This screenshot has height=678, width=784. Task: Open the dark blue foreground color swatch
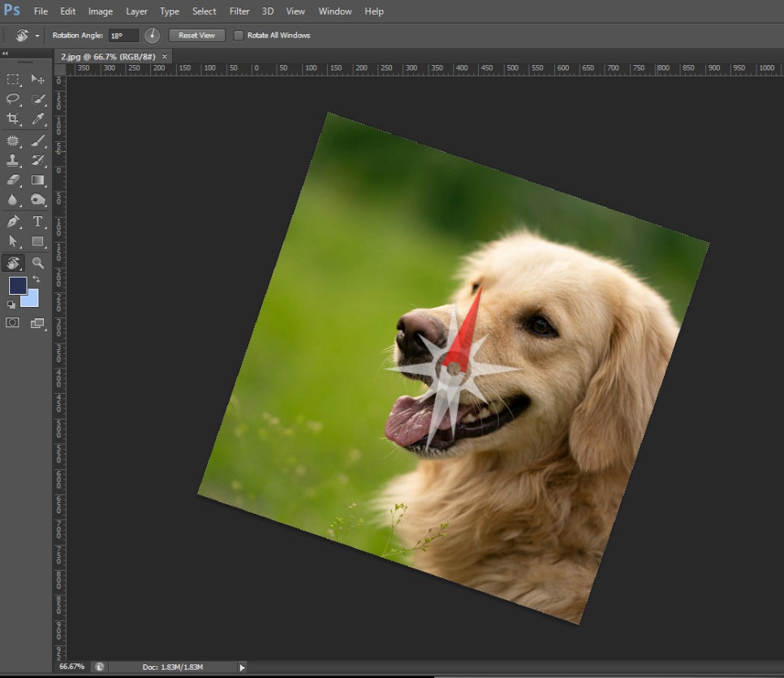click(x=18, y=286)
